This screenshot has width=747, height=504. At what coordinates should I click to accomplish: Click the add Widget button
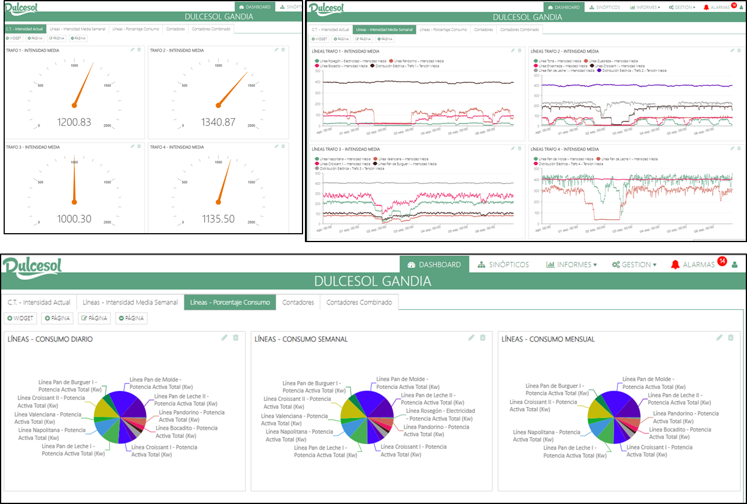click(x=20, y=318)
